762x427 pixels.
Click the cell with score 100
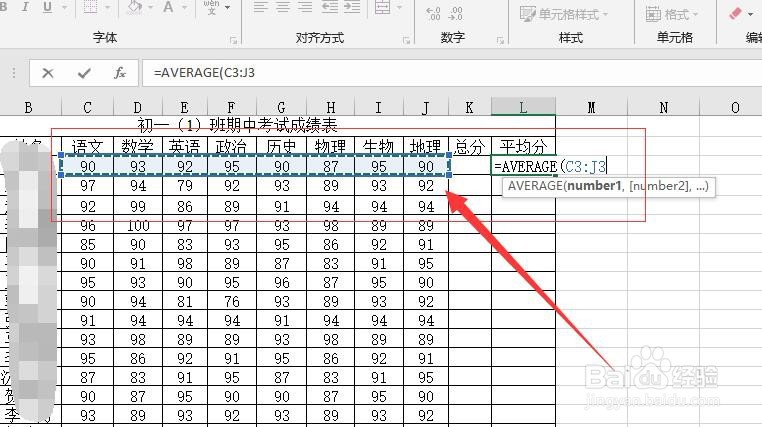click(138, 226)
